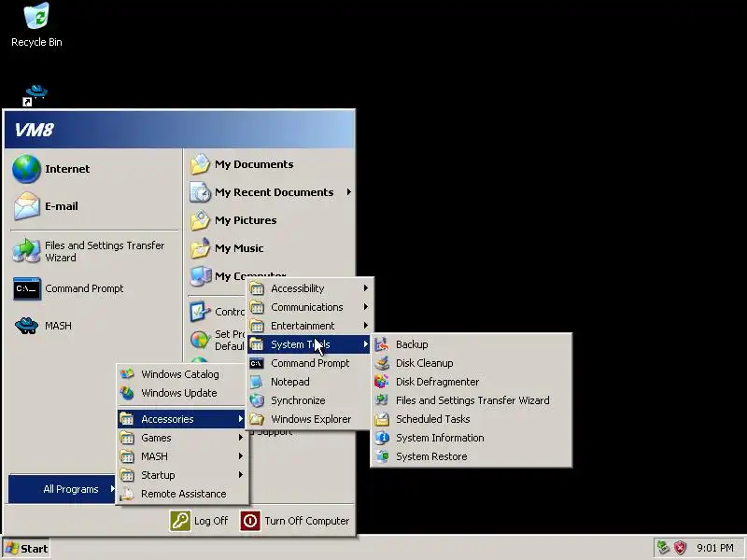This screenshot has width=747, height=560.
Task: Open Files and Settings Transfer Wizard in System Tools
Action: point(471,400)
